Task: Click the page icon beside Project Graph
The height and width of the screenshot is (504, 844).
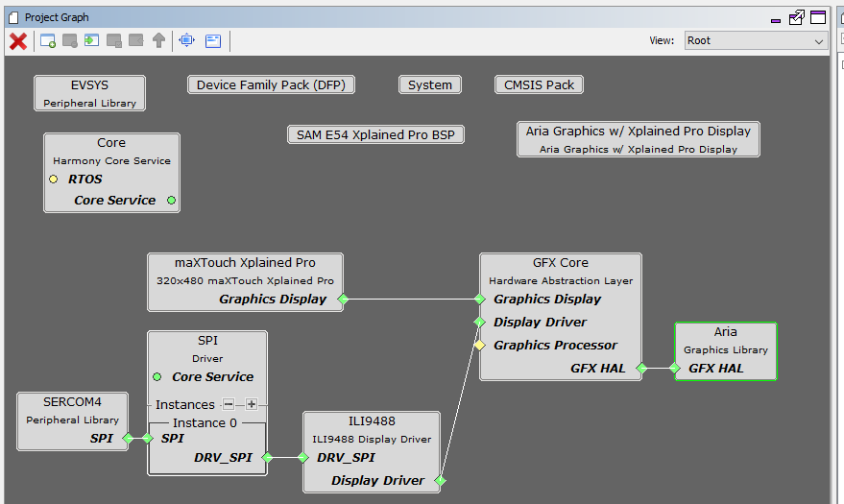Action: click(x=14, y=17)
